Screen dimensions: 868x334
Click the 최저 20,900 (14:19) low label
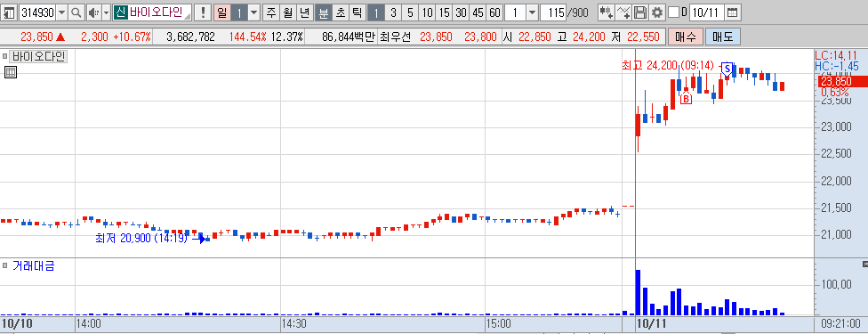tap(141, 239)
